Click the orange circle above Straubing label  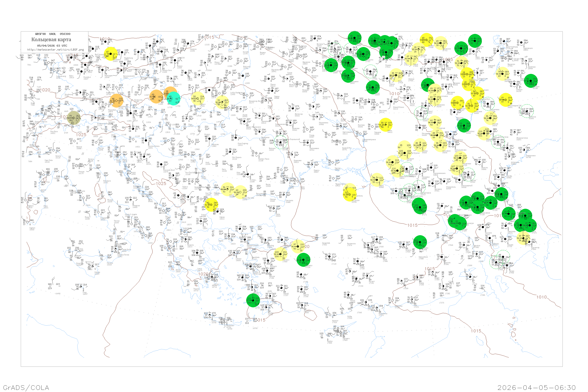116,101
